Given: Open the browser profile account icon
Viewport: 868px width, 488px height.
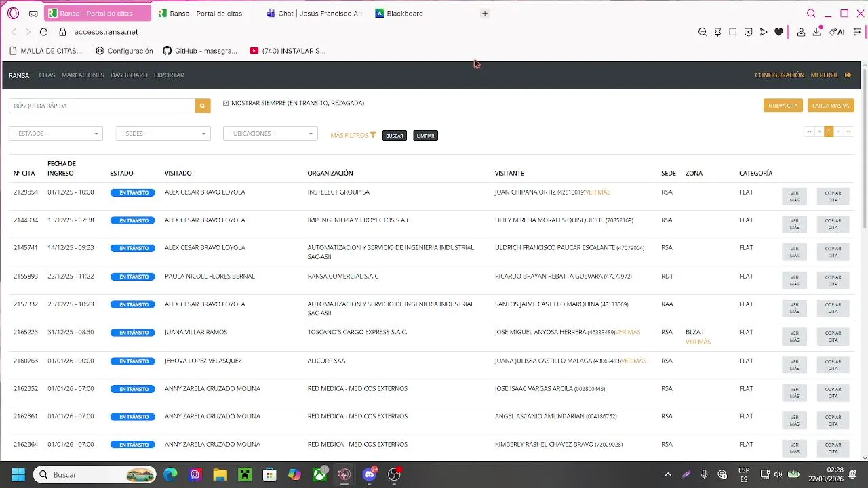Looking at the screenshot, I should (x=801, y=32).
